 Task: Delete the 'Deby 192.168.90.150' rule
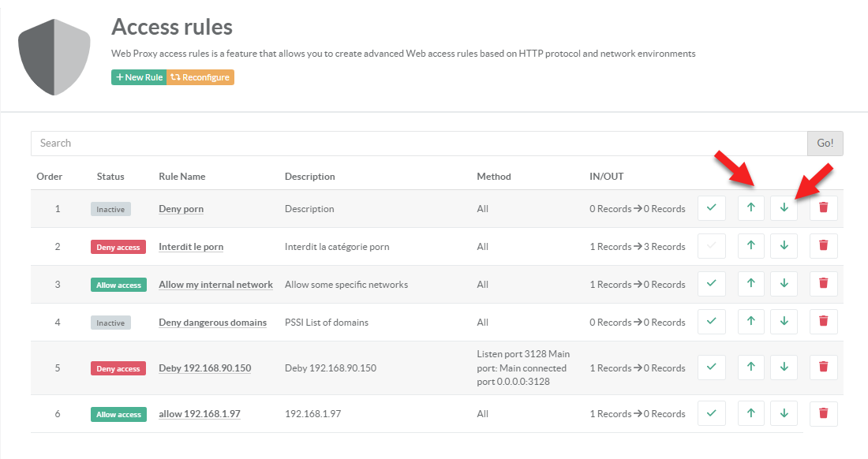tap(823, 368)
